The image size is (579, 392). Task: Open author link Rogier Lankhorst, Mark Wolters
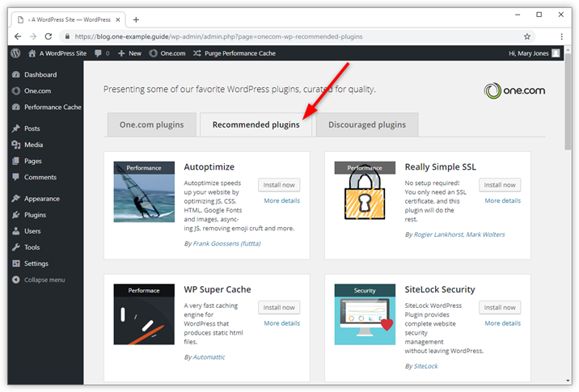pyautogui.click(x=459, y=234)
